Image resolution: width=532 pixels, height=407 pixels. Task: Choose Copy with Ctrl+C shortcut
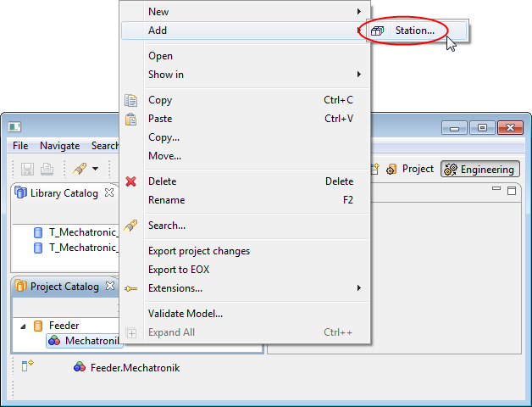pos(246,100)
